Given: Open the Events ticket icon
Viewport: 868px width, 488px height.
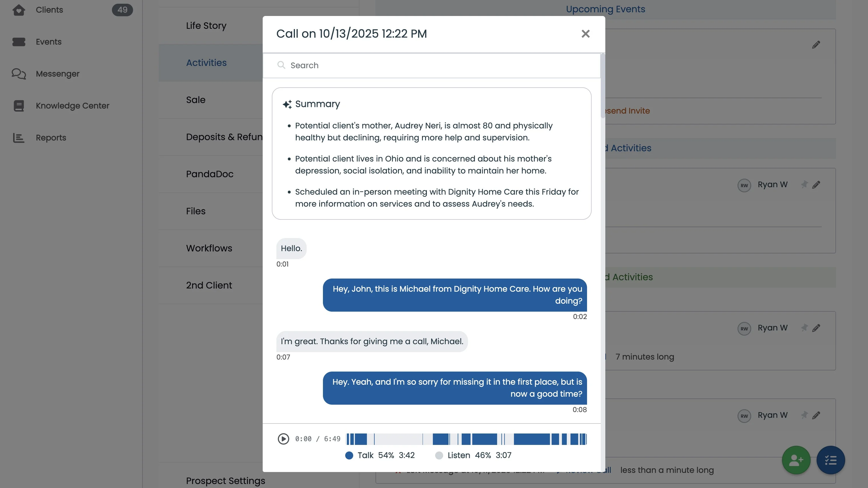Looking at the screenshot, I should point(19,42).
